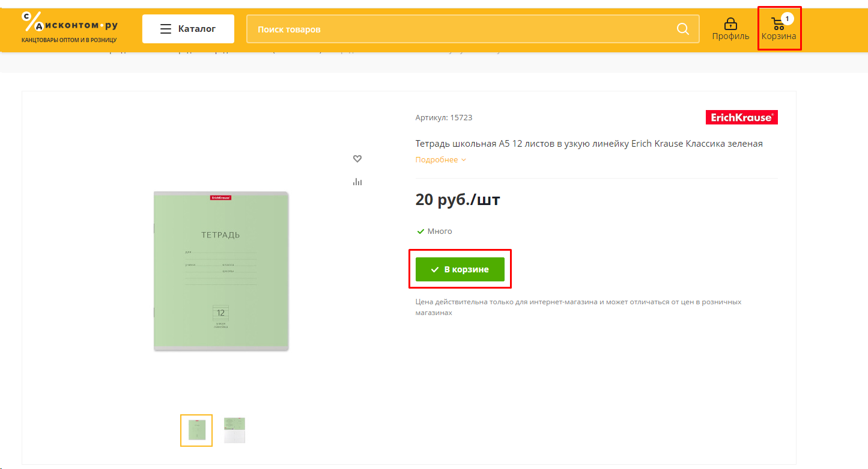Click the search magnifier icon
The image size is (868, 469).
(683, 29)
